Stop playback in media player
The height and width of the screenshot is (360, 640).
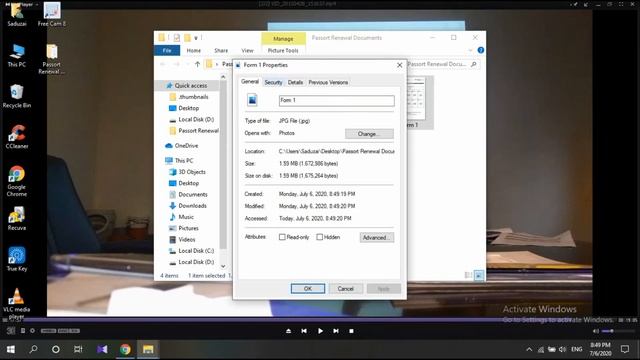(351, 331)
